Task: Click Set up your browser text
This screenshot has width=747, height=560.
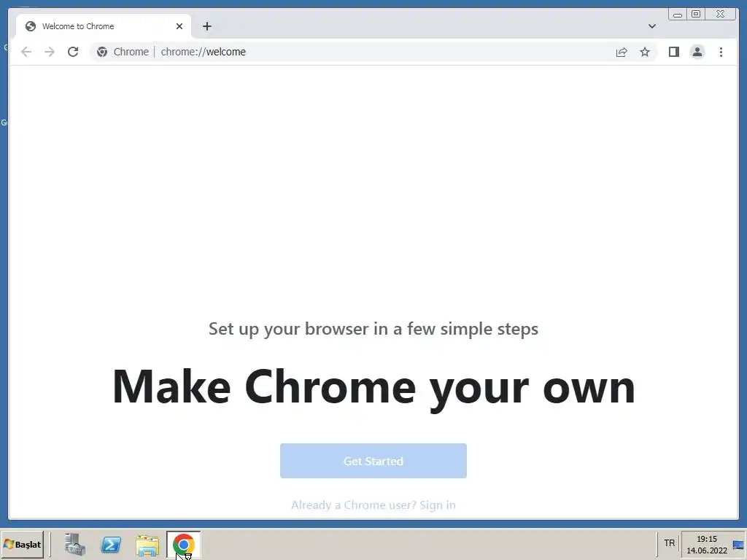Action: (x=373, y=329)
